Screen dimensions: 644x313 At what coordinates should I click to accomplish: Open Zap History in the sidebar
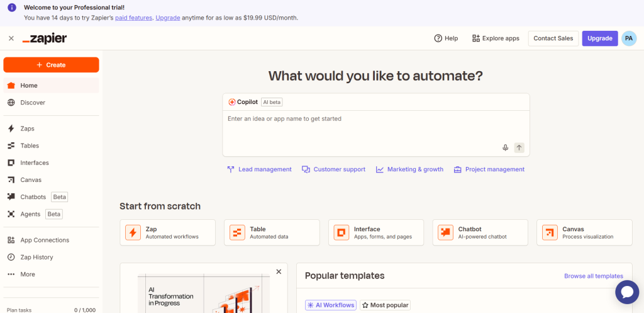pos(52,257)
